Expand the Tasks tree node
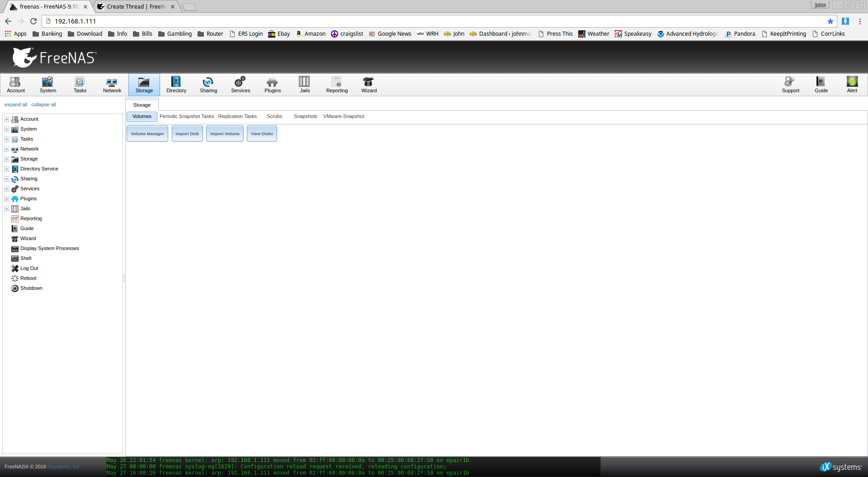Screen dimensions: 868x477 [x=6, y=139]
